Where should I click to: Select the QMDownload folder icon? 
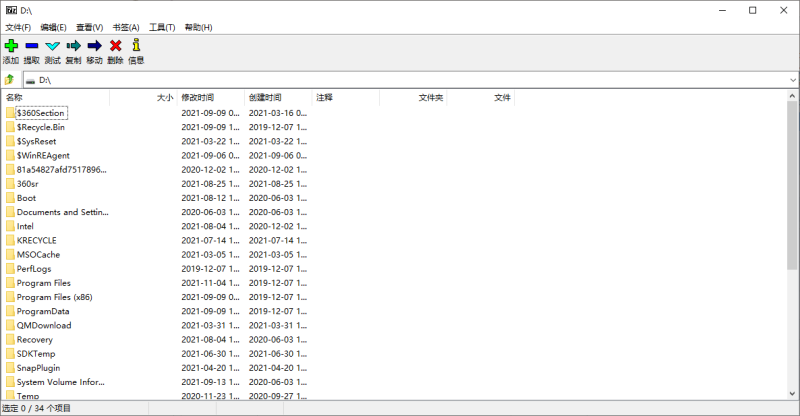point(11,325)
